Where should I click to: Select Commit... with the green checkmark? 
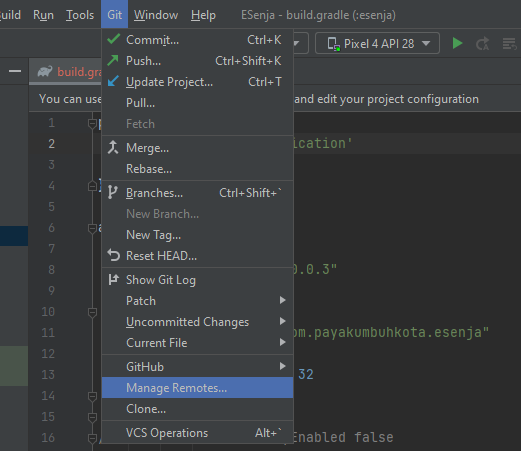pyautogui.click(x=197, y=40)
